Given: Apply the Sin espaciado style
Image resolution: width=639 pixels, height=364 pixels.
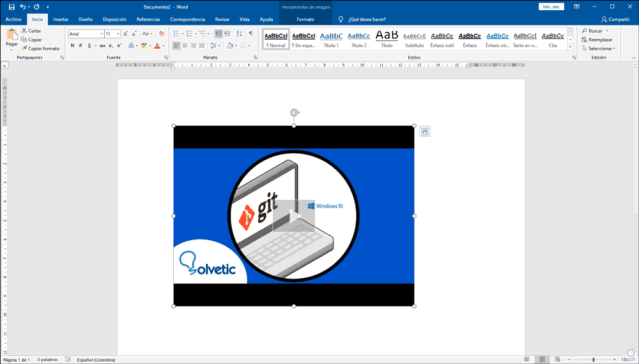Looking at the screenshot, I should coord(304,40).
